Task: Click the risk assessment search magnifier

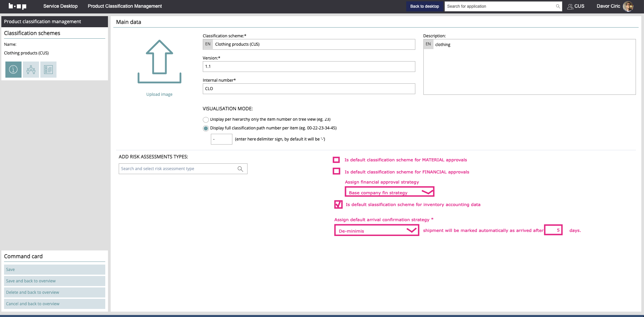Action: point(240,169)
